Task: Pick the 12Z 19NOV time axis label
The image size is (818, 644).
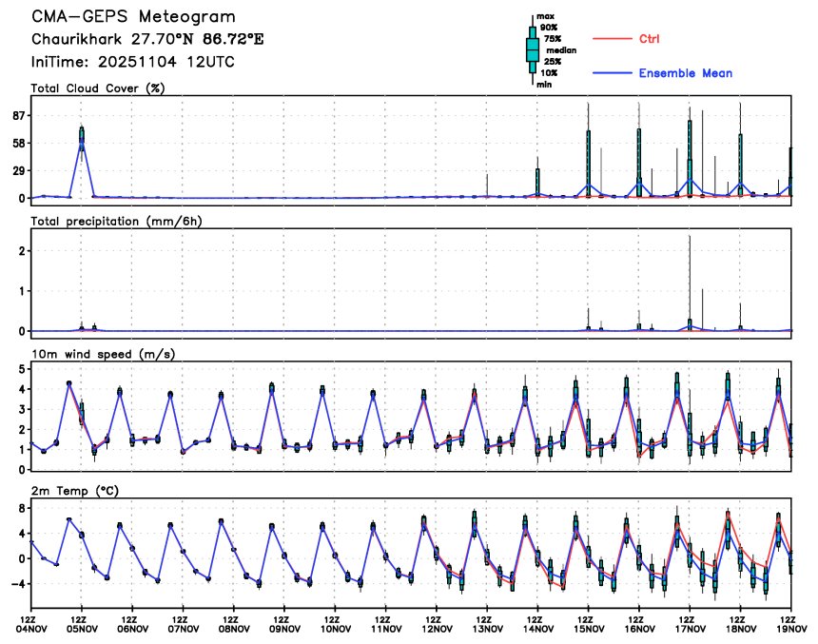Action: tap(791, 622)
